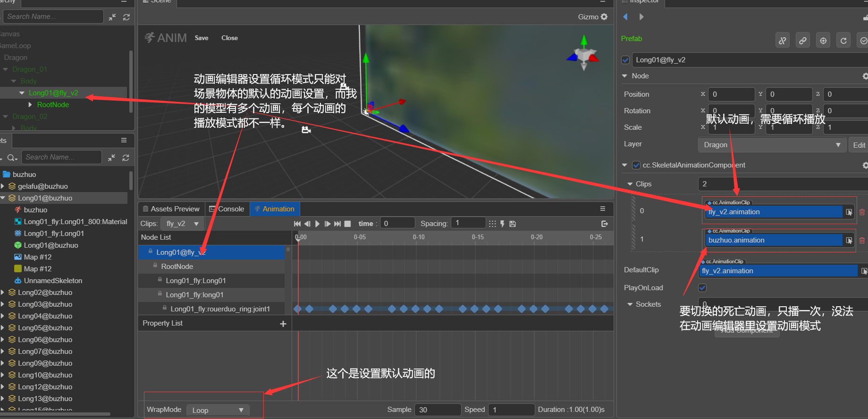Open the Assets panel hamburger menu
The height and width of the screenshot is (419, 868).
124,140
